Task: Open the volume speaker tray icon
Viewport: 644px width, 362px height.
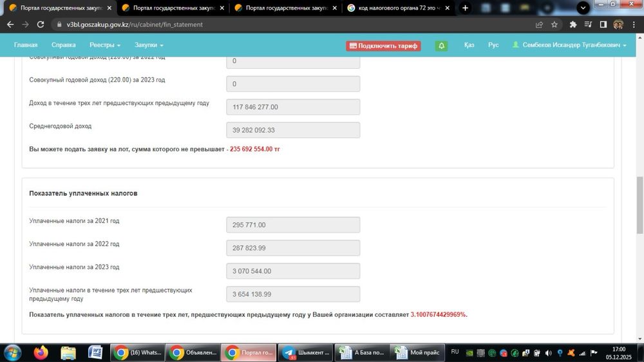Action: coord(548,353)
